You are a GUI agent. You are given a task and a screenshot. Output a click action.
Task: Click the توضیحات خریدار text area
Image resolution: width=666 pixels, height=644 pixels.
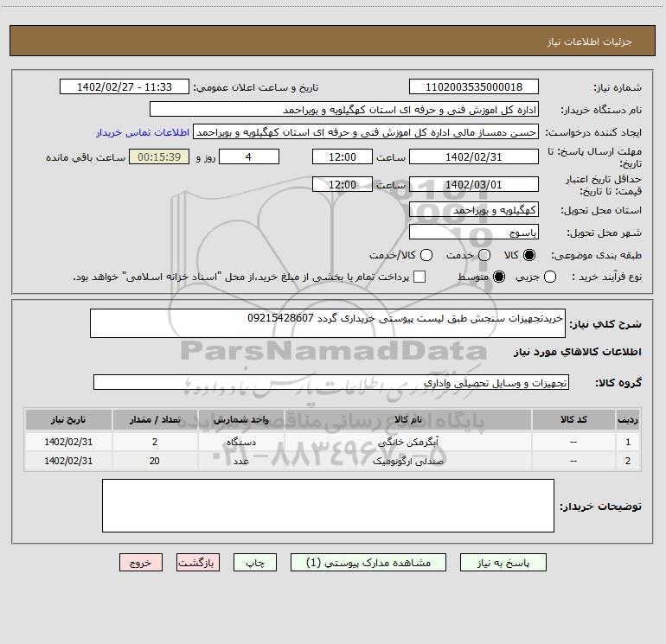point(328,506)
